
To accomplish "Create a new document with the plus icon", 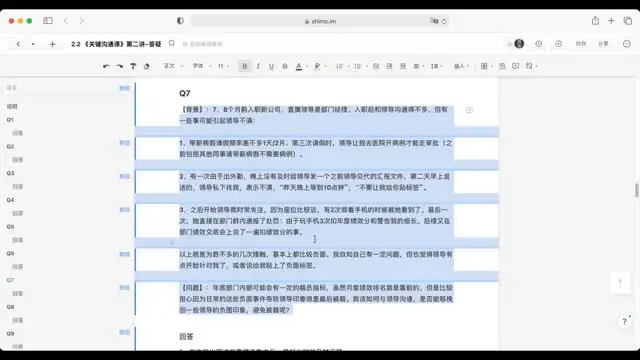I will pos(52,44).
